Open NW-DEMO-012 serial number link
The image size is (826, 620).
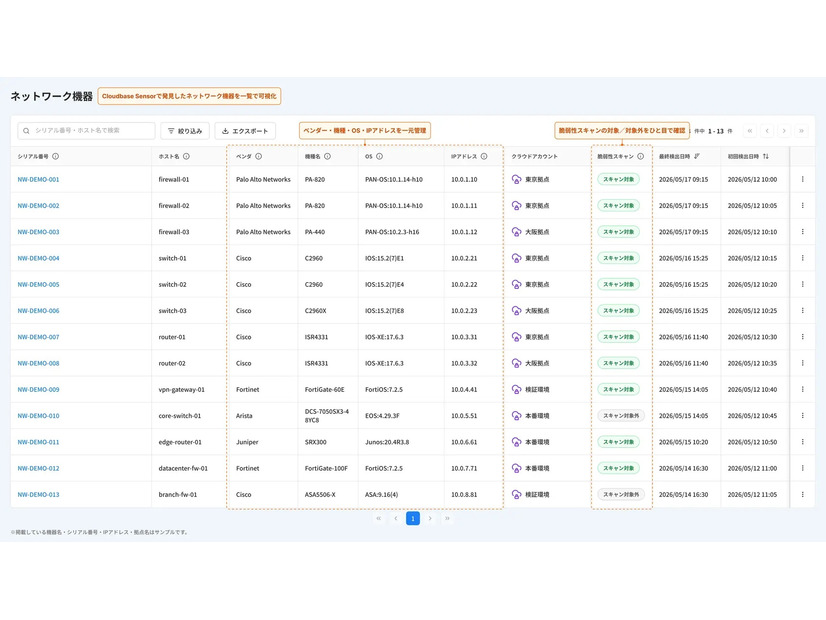pyautogui.click(x=38, y=469)
